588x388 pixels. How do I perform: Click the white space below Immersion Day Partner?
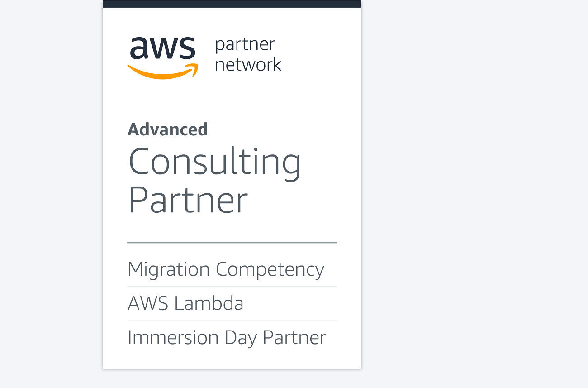pyautogui.click(x=232, y=358)
